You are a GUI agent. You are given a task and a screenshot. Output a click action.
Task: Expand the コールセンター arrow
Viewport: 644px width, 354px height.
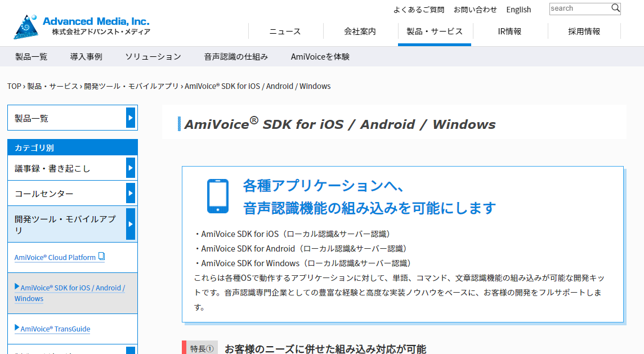tap(131, 193)
